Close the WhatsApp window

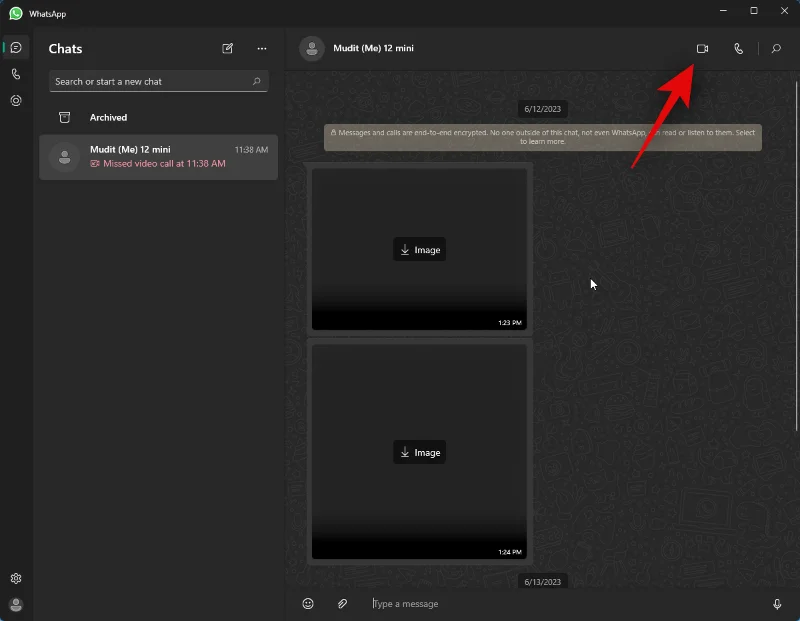coord(784,11)
